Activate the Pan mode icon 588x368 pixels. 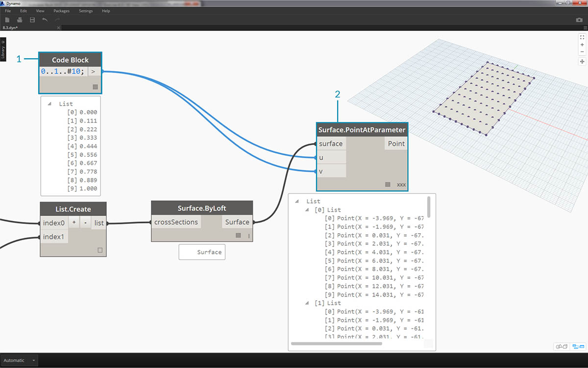click(582, 62)
